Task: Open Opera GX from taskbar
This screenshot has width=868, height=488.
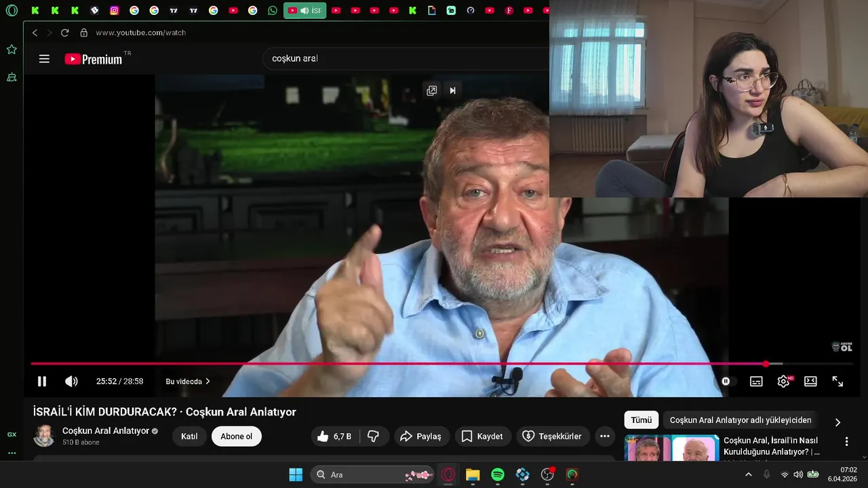Action: tap(448, 474)
